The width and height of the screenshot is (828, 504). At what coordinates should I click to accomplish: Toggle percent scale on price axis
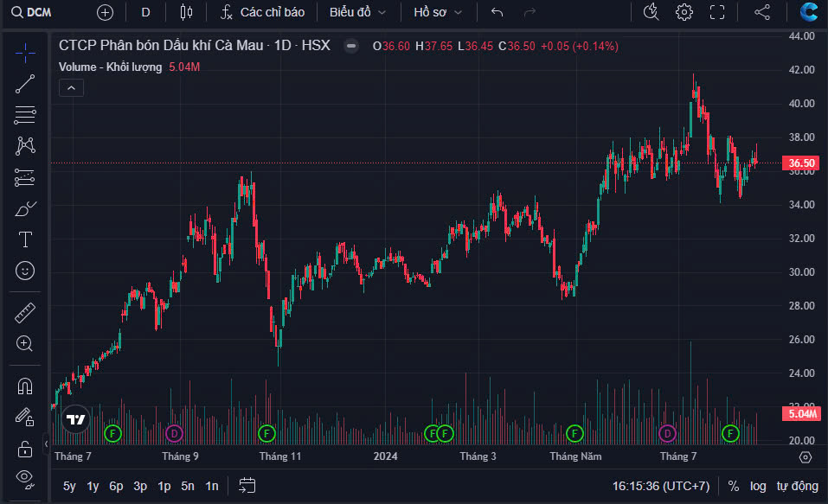click(x=733, y=486)
